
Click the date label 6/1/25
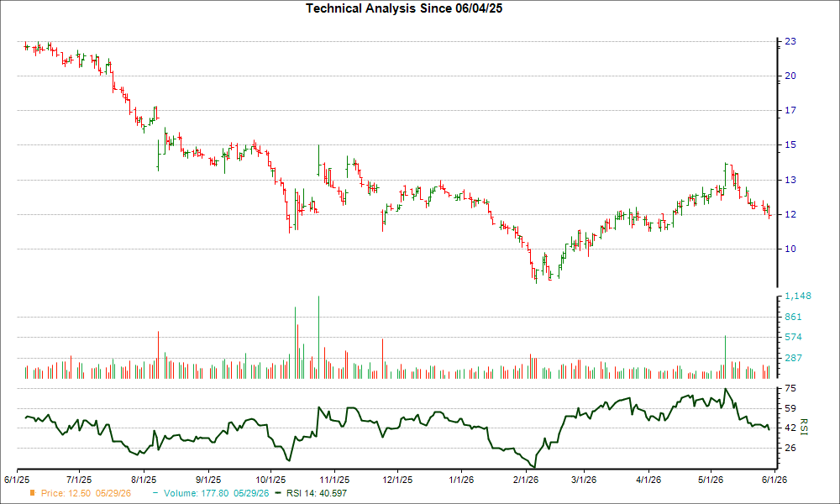pyautogui.click(x=17, y=480)
